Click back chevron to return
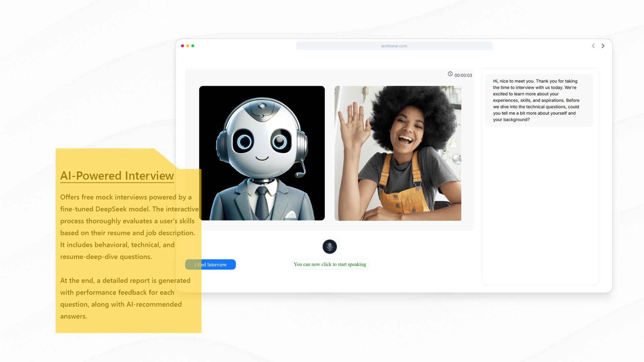Image resolution: width=644 pixels, height=362 pixels. pyautogui.click(x=593, y=46)
